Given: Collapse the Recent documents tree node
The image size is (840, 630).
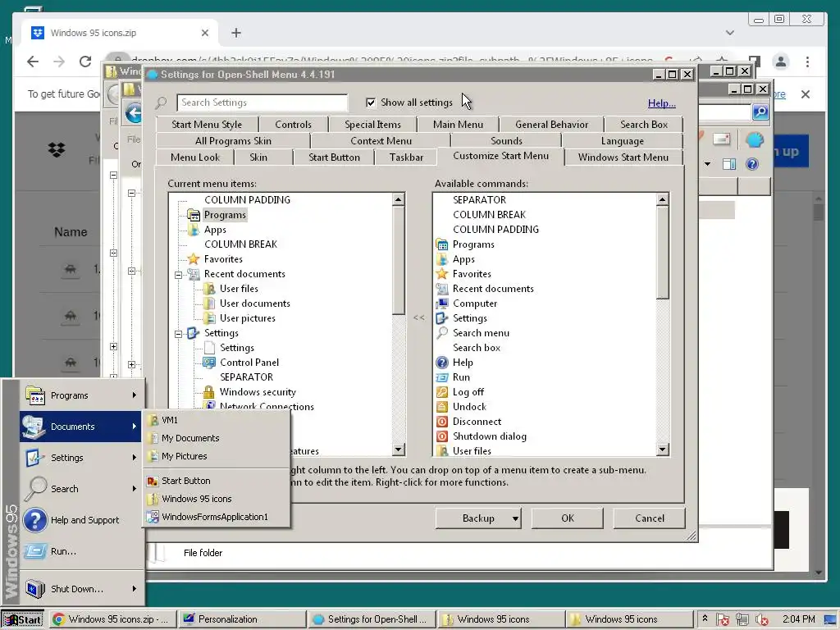Looking at the screenshot, I should (x=178, y=275).
